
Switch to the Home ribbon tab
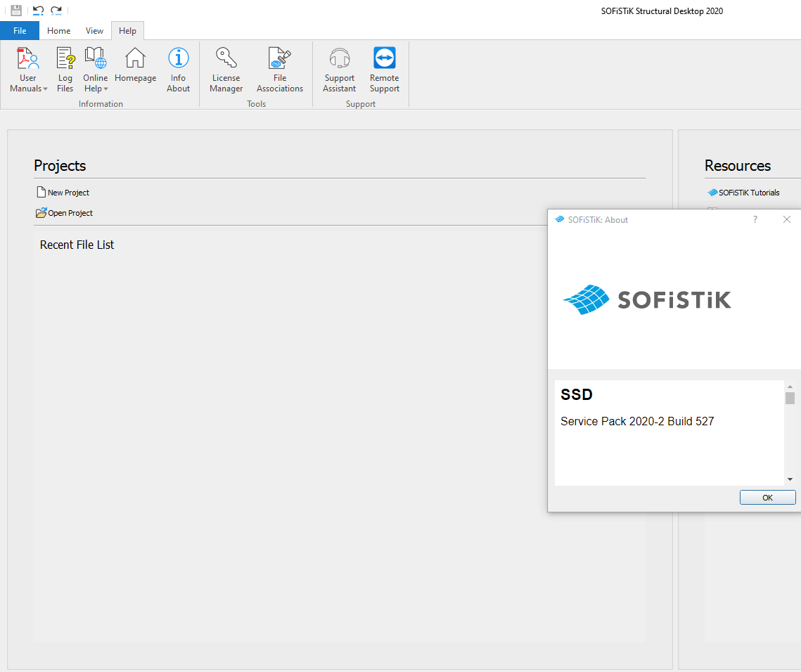tap(58, 30)
